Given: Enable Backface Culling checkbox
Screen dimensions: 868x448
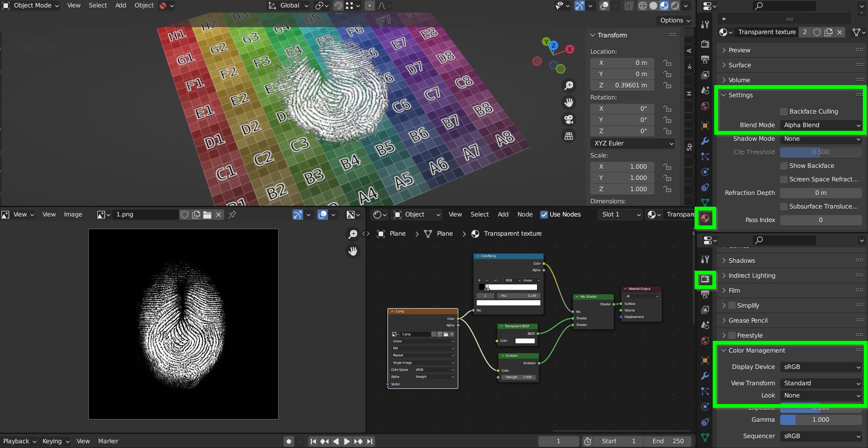Looking at the screenshot, I should pos(784,111).
